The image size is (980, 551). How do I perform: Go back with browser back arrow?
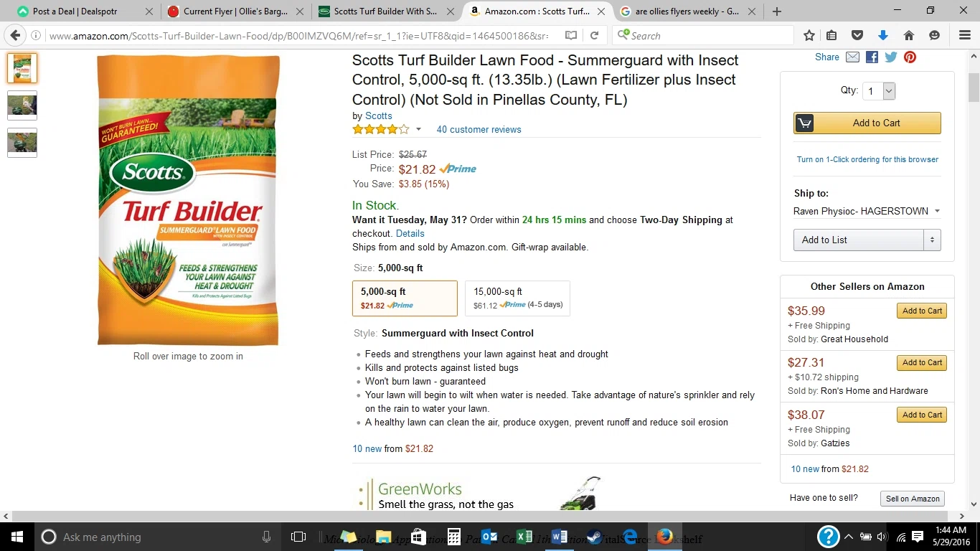coord(16,35)
